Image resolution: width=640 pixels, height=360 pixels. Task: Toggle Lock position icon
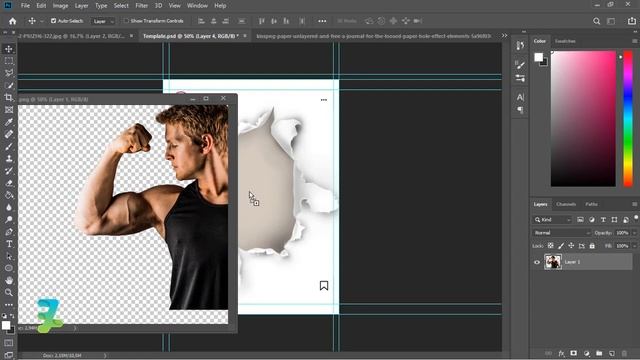click(571, 246)
